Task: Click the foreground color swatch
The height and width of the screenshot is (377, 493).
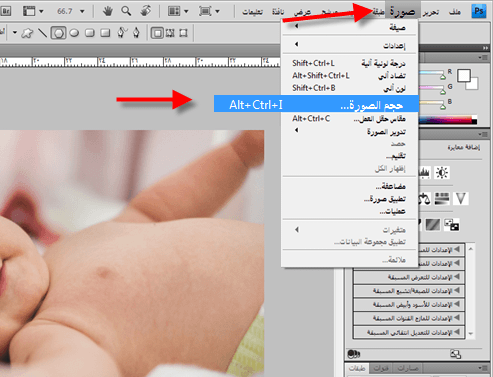Action: (464, 76)
